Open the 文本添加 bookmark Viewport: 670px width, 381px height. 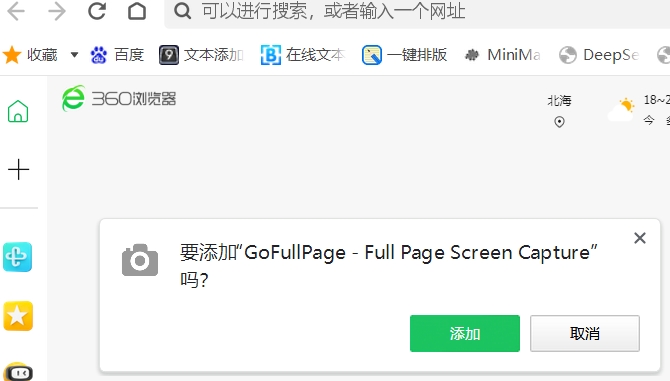click(201, 55)
